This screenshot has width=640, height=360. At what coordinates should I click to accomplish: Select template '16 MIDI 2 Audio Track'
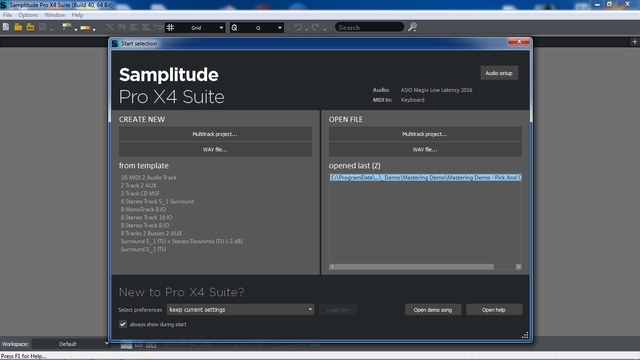149,178
